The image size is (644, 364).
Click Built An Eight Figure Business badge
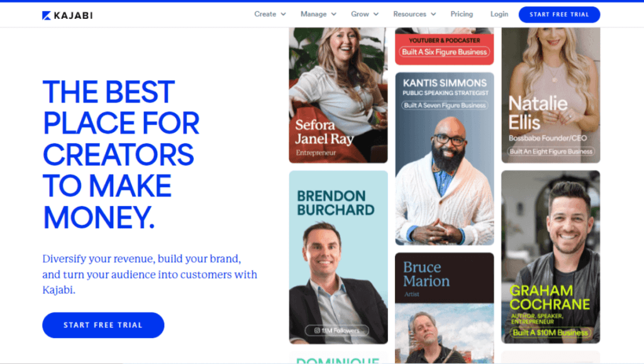pos(551,152)
